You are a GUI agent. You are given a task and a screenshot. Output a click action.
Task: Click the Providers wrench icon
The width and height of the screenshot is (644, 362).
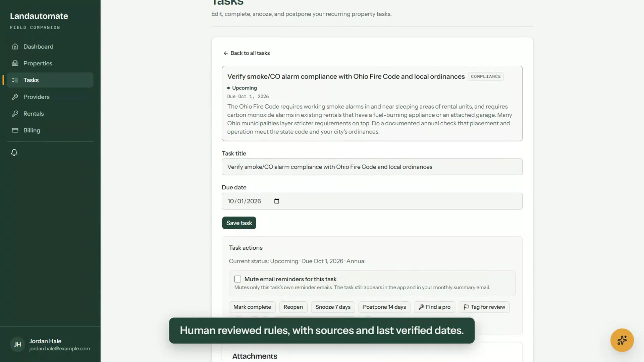tap(15, 97)
